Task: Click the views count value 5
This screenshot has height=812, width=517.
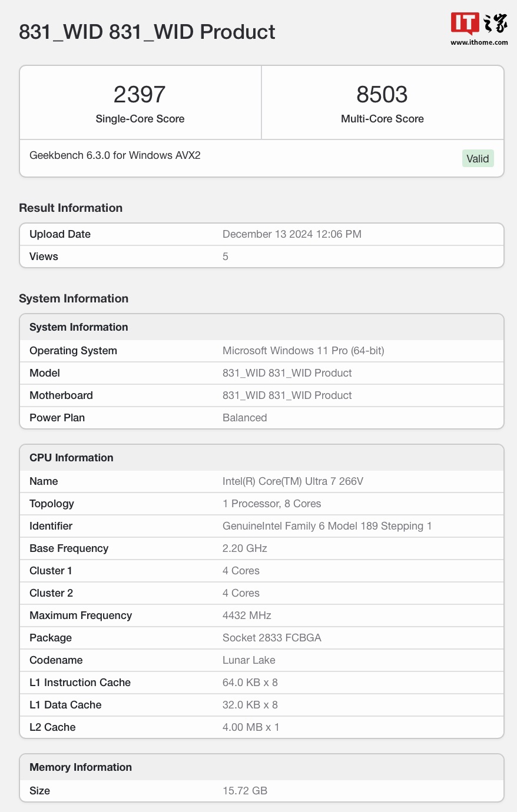Action: pyautogui.click(x=226, y=257)
